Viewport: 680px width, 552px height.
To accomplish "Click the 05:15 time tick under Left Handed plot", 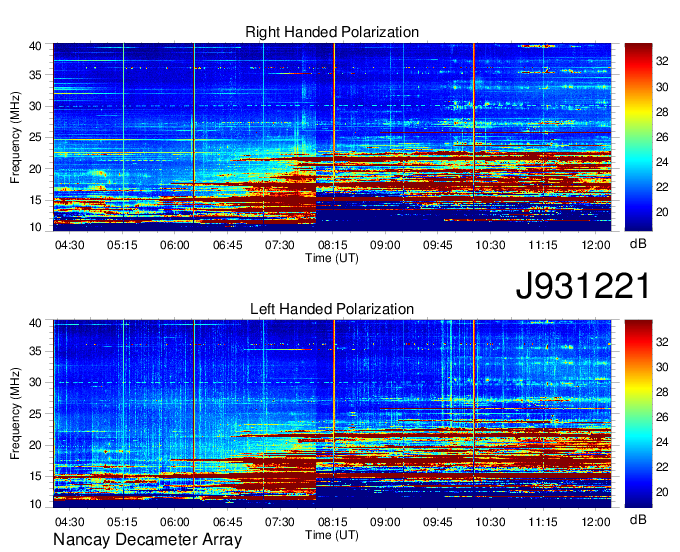I will [122, 522].
